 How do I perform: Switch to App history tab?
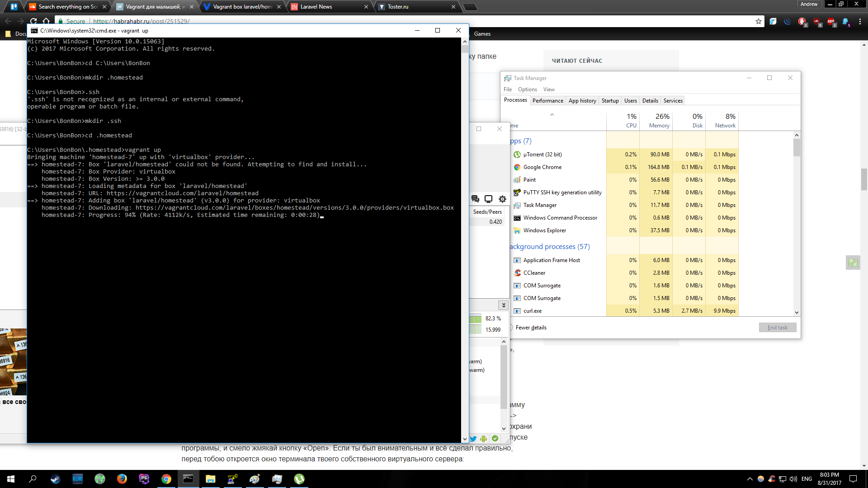coord(582,101)
